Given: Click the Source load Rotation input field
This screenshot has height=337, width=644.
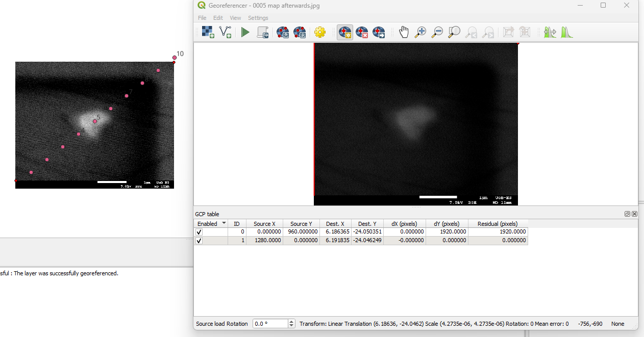Looking at the screenshot, I should tap(270, 324).
